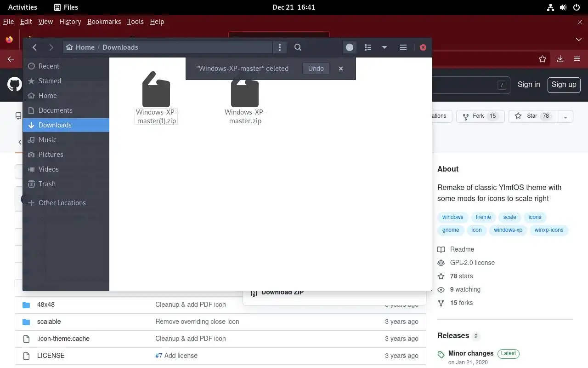Click Firefox back arrow
Viewport: 588px width, 368px height.
point(11,59)
